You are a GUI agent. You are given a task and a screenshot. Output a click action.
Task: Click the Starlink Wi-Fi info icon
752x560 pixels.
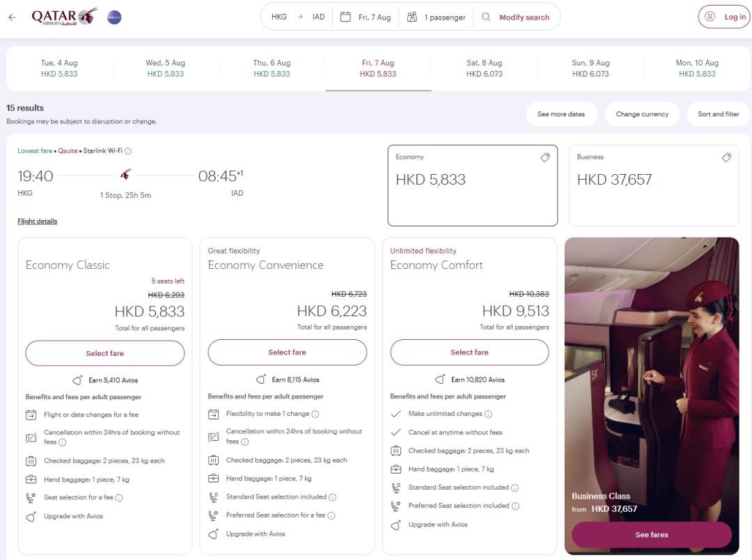(128, 151)
